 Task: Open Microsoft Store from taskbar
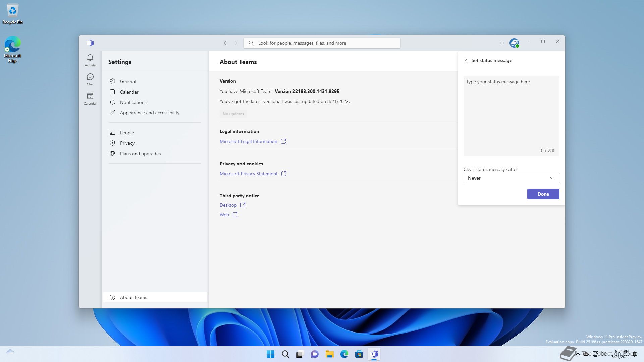click(x=359, y=354)
